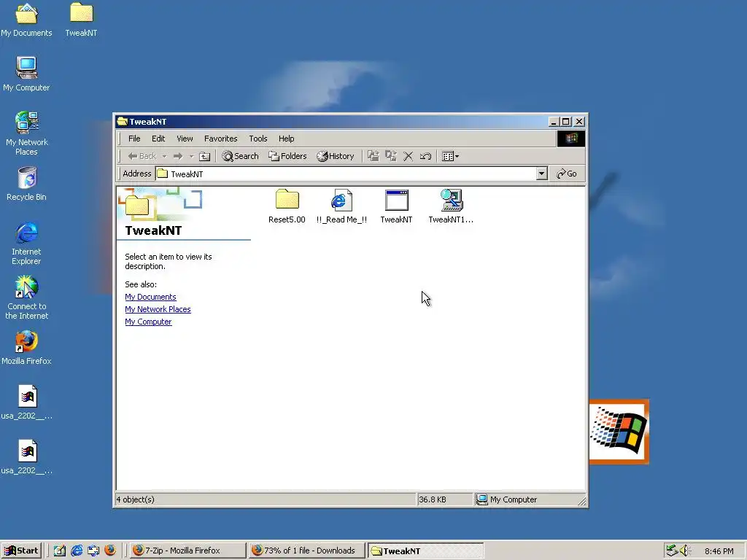Viewport: 747px width, 560px height.
Task: Select Connect to the Internet shortcut
Action: pos(27,298)
